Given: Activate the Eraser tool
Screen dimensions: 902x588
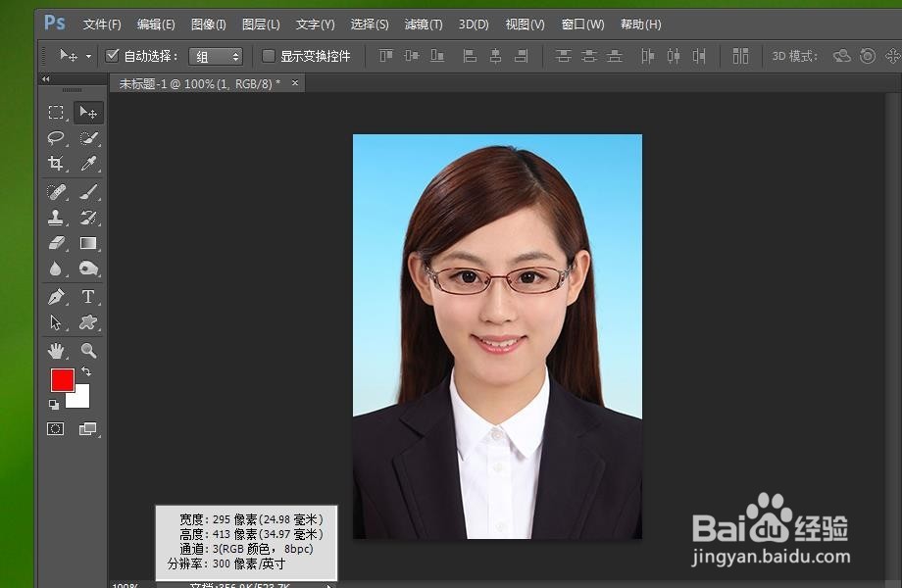Looking at the screenshot, I should (x=56, y=241).
